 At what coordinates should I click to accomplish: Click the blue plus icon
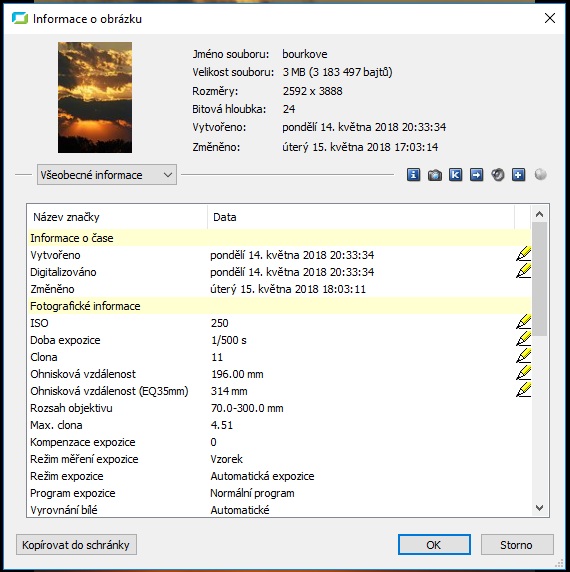click(x=519, y=175)
